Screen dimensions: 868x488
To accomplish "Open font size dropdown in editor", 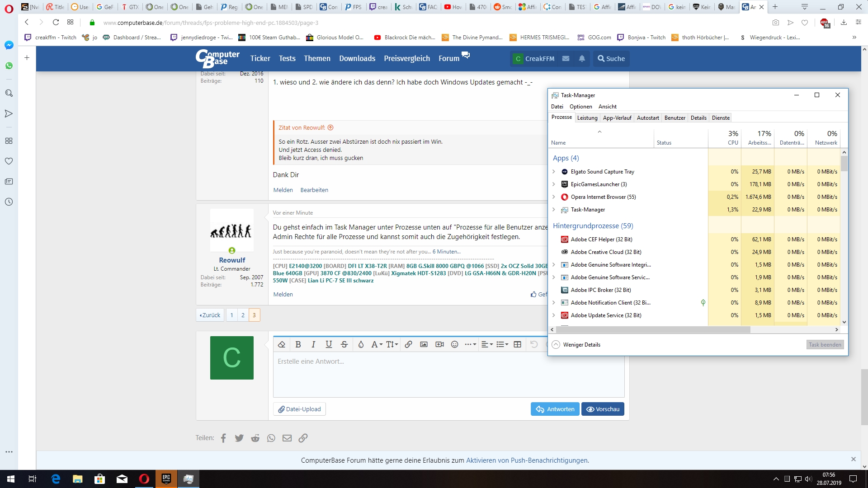I will tap(392, 344).
